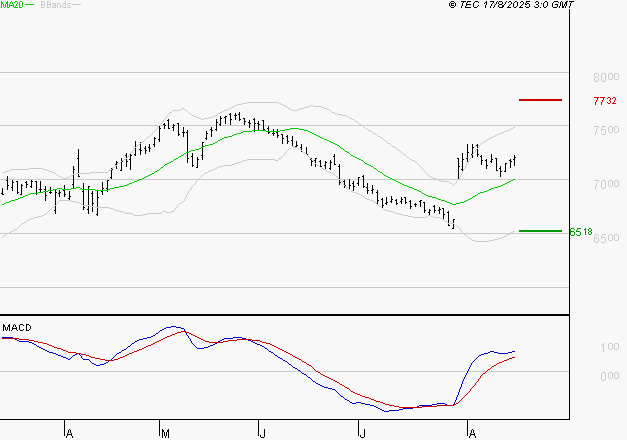Click the second J month label
Image resolution: width=627 pixels, height=440 pixels.
(x=362, y=433)
